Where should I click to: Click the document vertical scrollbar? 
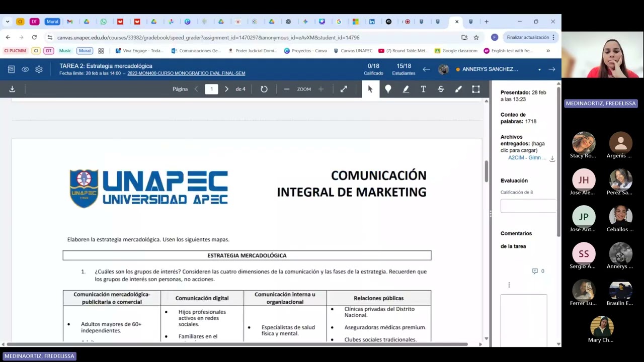(486, 171)
